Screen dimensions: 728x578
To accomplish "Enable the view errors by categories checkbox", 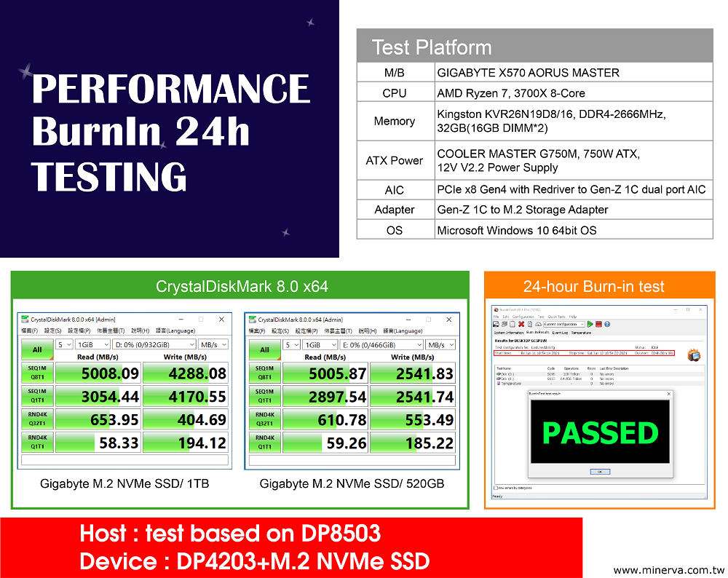I will [x=496, y=488].
